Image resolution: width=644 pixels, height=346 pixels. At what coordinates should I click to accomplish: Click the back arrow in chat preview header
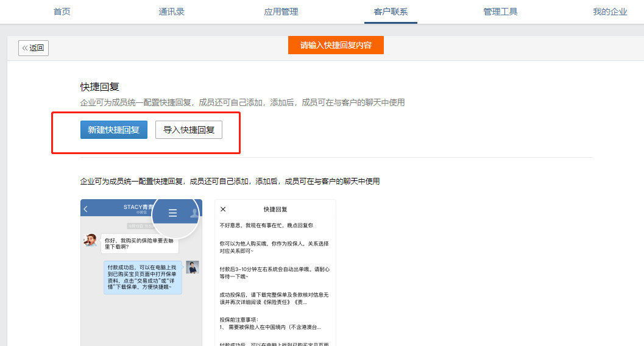pyautogui.click(x=86, y=209)
